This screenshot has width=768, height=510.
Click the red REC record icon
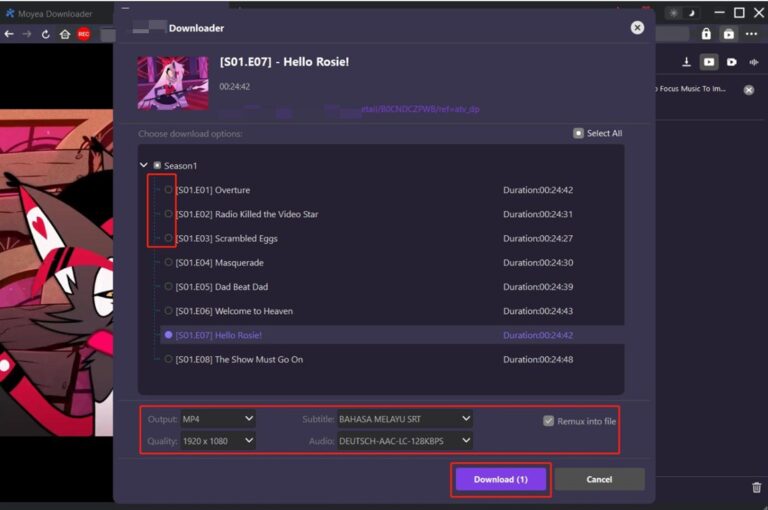pos(84,34)
